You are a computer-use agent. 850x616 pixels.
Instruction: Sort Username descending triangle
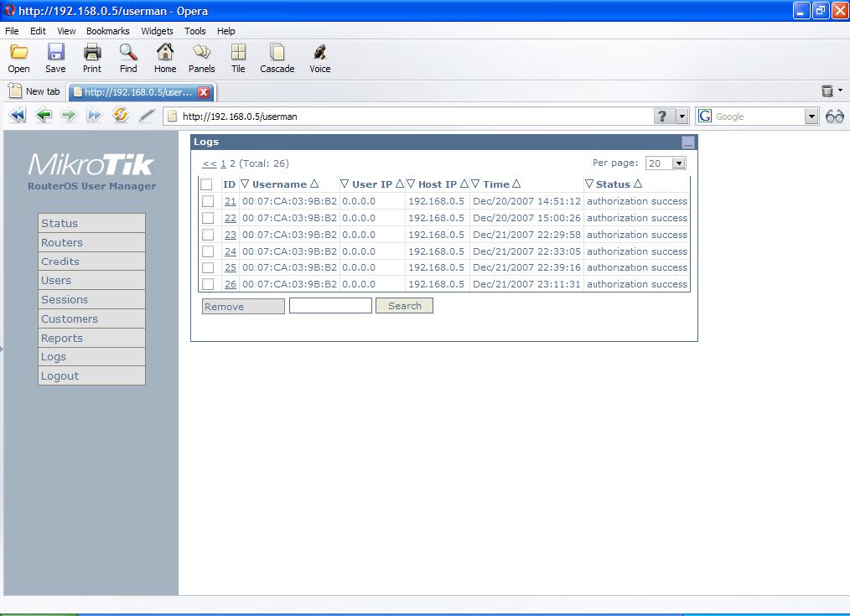coord(245,184)
